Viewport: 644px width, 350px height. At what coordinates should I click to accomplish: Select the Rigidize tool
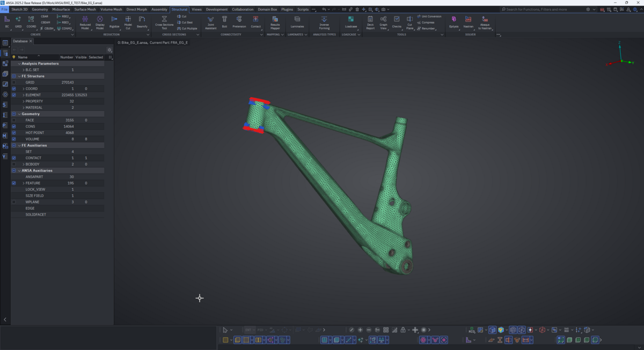pyautogui.click(x=114, y=19)
